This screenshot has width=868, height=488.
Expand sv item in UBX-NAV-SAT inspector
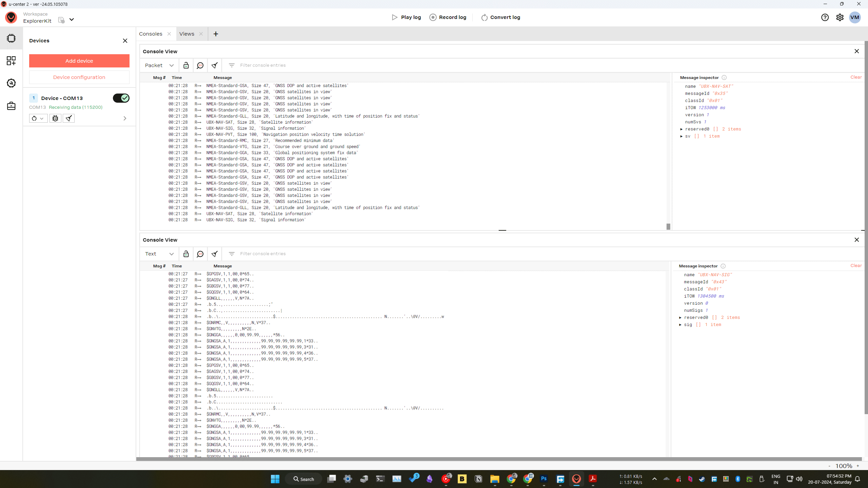pos(682,136)
